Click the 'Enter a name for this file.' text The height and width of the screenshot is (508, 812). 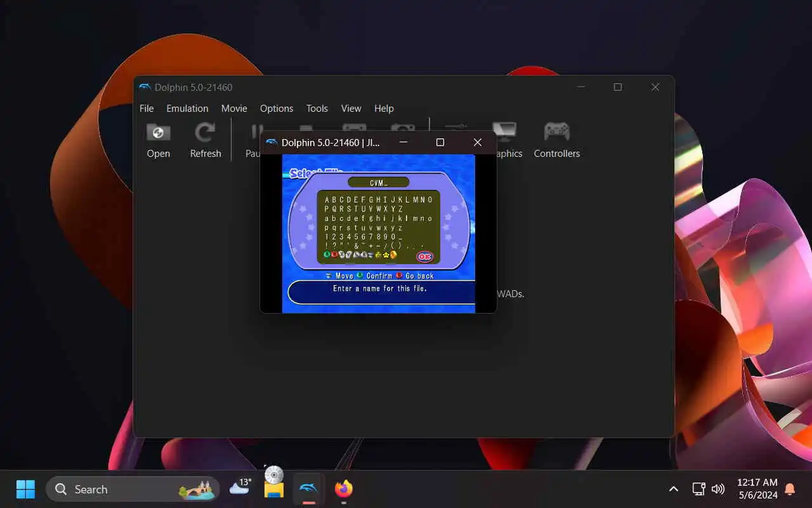pos(380,288)
